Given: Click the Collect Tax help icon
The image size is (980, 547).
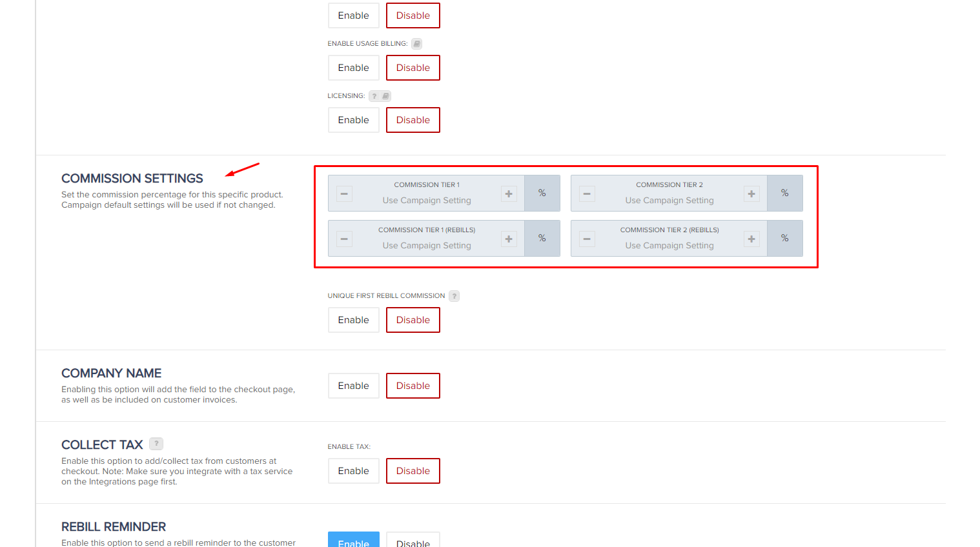Looking at the screenshot, I should [x=156, y=444].
